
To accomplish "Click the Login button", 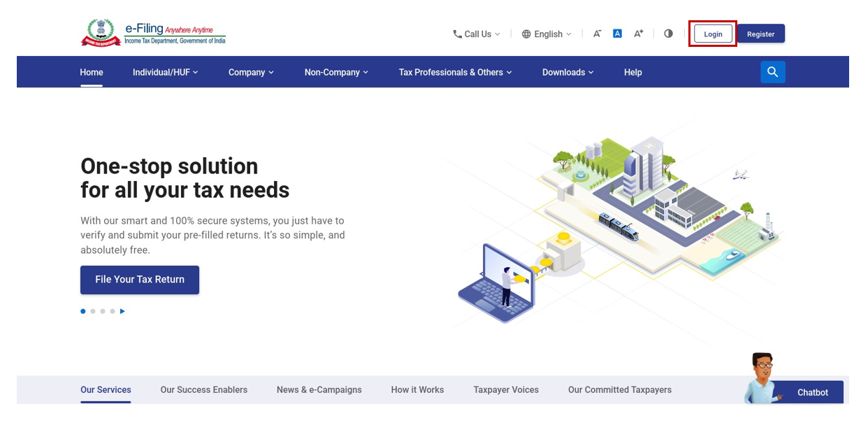I will tap(713, 34).
